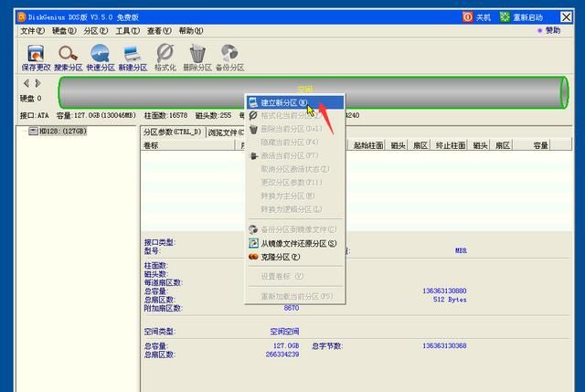Click the DiskGenius app icon in title bar
585x392 pixels.
[22, 17]
